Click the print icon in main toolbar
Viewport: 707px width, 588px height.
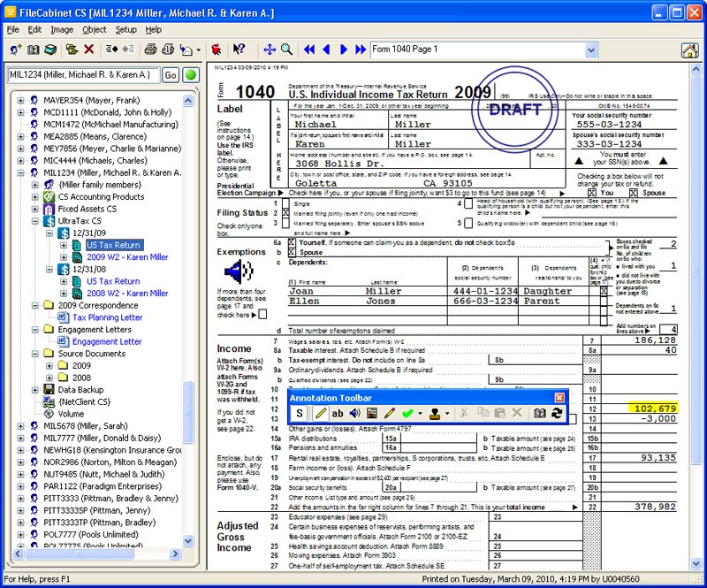click(x=150, y=50)
